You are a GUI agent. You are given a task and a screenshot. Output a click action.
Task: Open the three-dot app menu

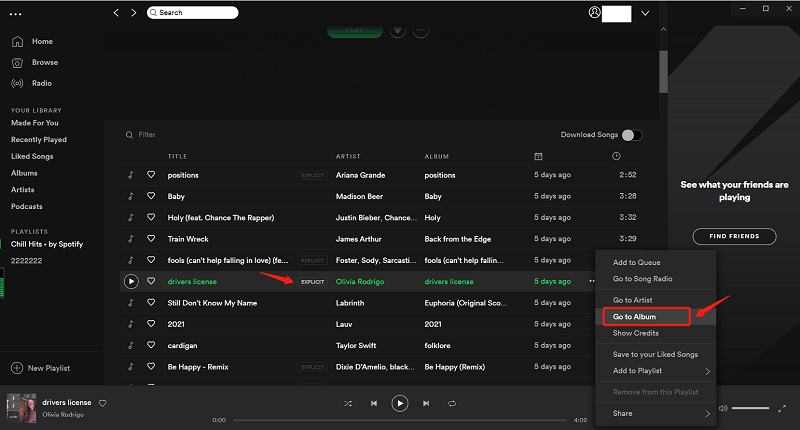pyautogui.click(x=16, y=14)
